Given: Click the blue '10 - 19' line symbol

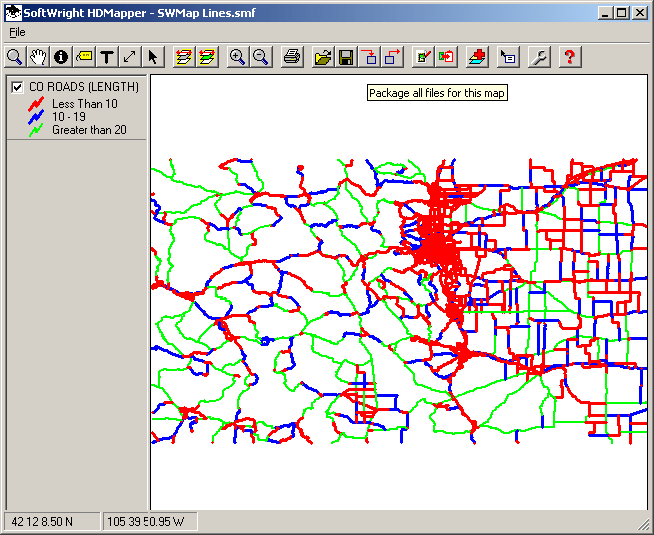Looking at the screenshot, I should (36, 117).
